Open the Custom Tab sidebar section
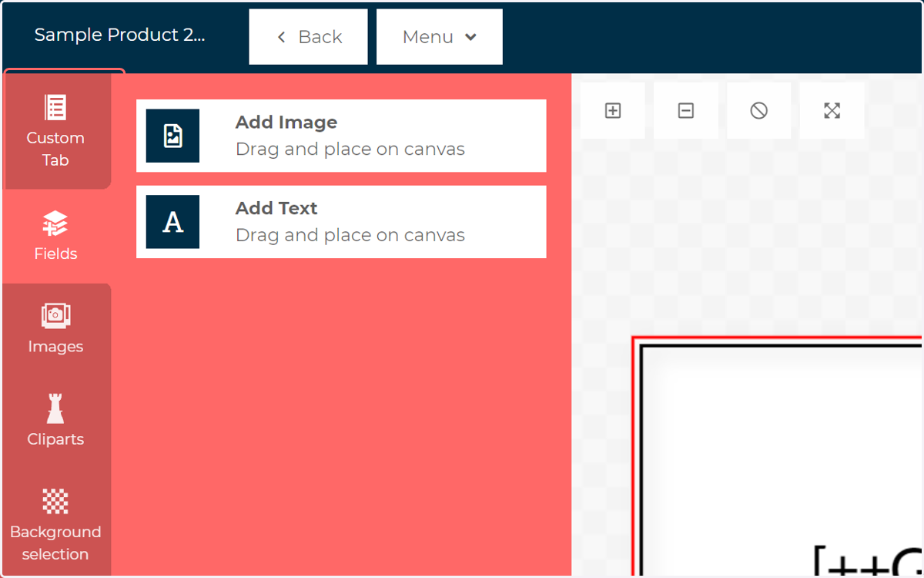The height and width of the screenshot is (578, 924). click(x=56, y=131)
